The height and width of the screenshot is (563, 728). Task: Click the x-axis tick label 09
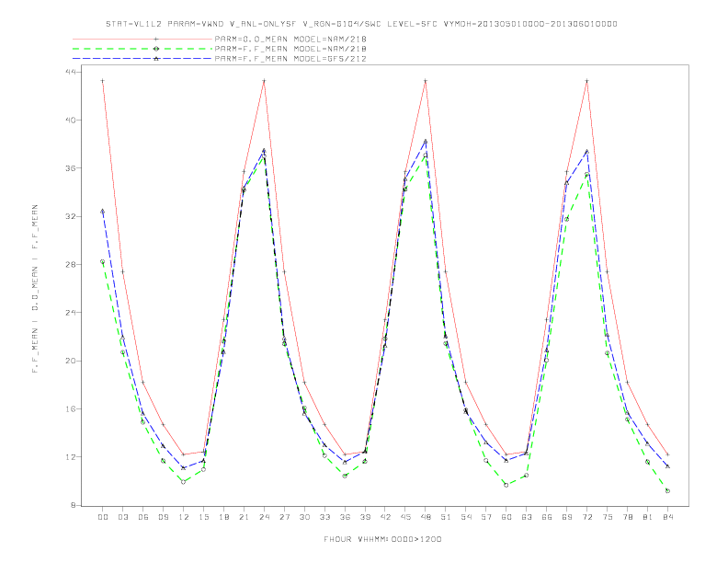[163, 517]
